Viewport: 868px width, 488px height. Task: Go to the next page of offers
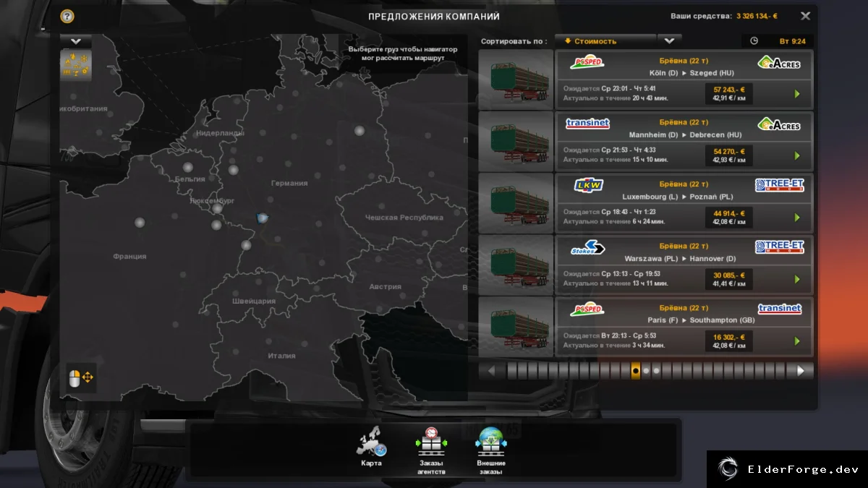click(801, 371)
